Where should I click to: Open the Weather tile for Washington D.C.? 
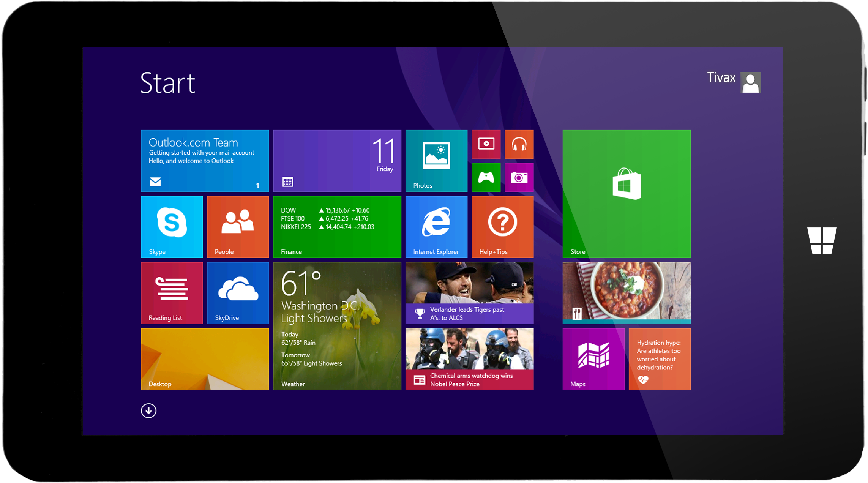tap(337, 326)
